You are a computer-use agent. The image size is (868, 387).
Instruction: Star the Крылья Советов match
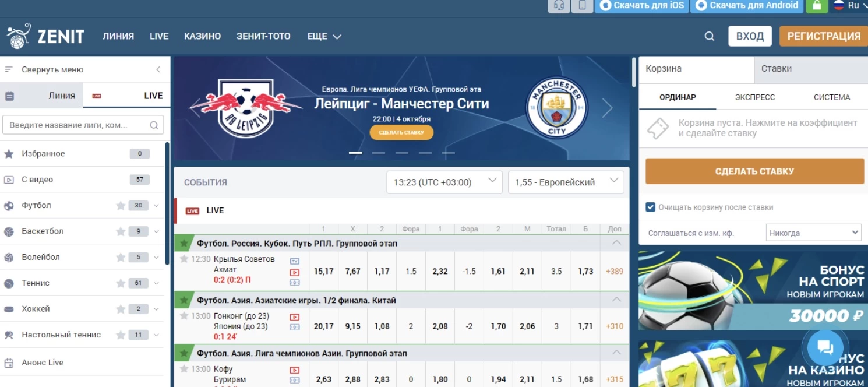click(184, 259)
